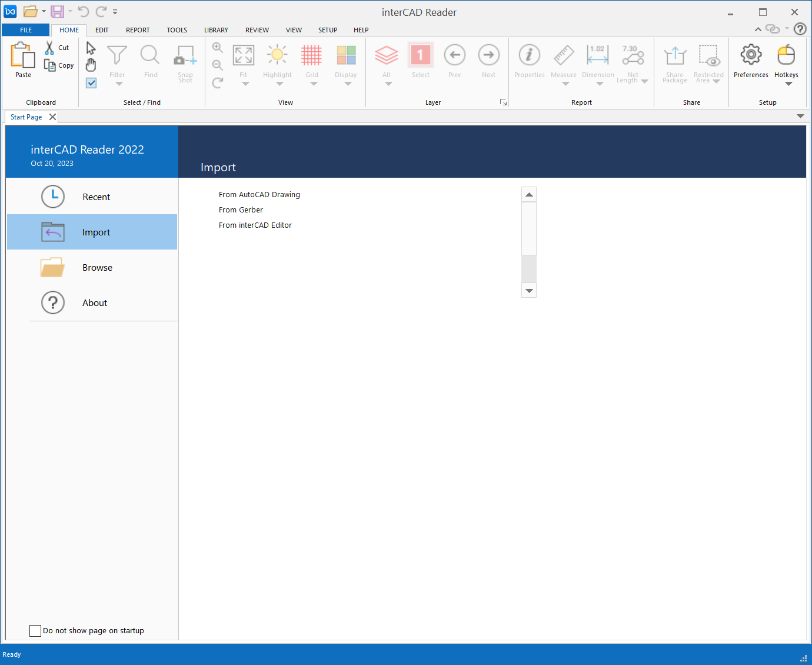The width and height of the screenshot is (812, 665).
Task: Click the refresh view icon
Action: 218,83
